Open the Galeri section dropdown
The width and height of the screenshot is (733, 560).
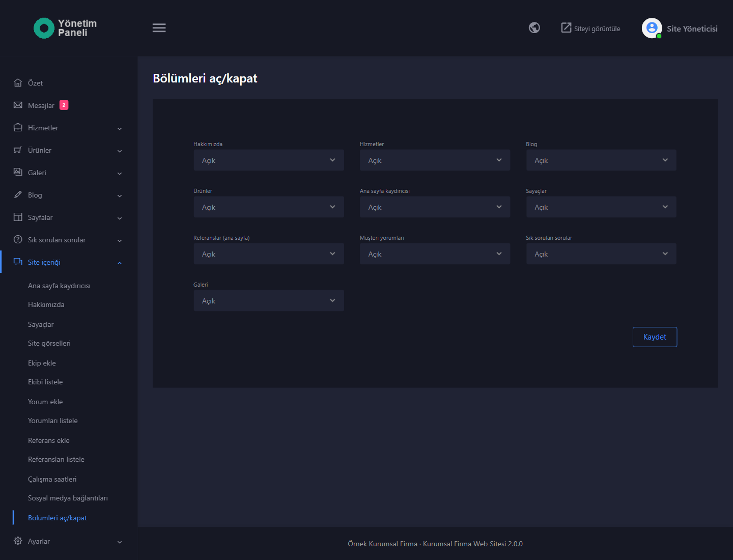[269, 301]
